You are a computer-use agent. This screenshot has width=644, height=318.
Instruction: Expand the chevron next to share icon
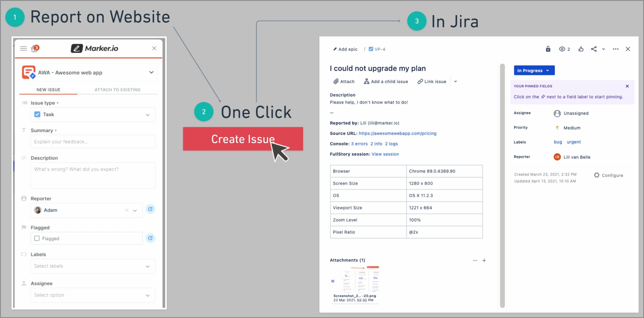point(603,49)
